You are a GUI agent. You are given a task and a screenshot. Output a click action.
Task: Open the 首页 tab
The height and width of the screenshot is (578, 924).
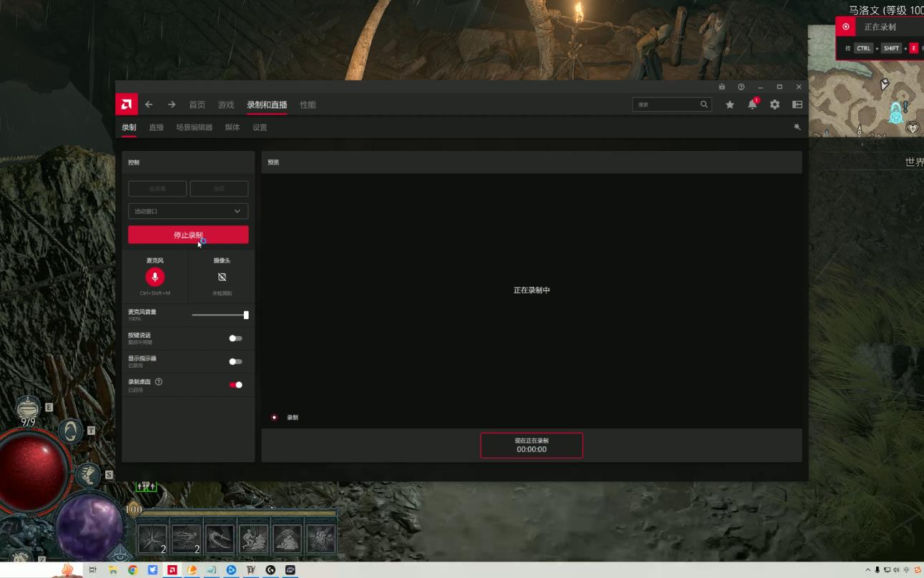tap(197, 104)
